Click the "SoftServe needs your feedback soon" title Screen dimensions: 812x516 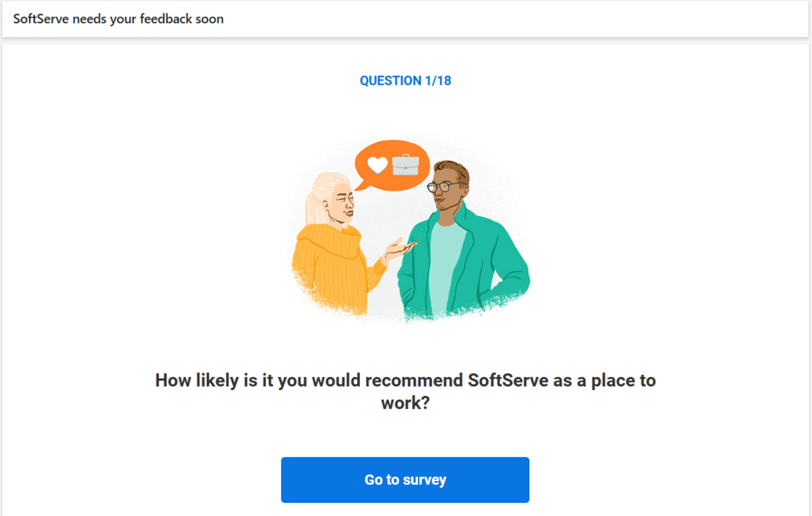[118, 19]
